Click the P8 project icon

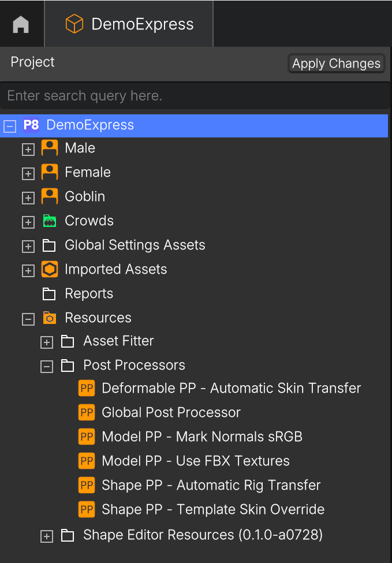[x=31, y=125]
